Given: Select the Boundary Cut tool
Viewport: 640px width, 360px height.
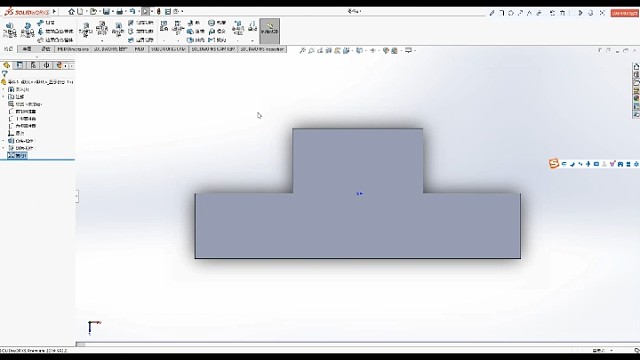Looking at the screenshot, I should pyautogui.click(x=141, y=40).
